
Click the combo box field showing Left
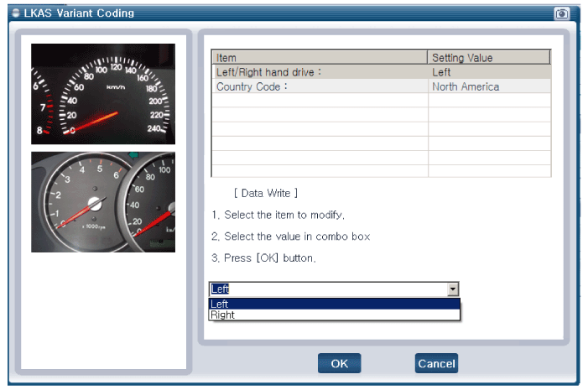point(327,289)
